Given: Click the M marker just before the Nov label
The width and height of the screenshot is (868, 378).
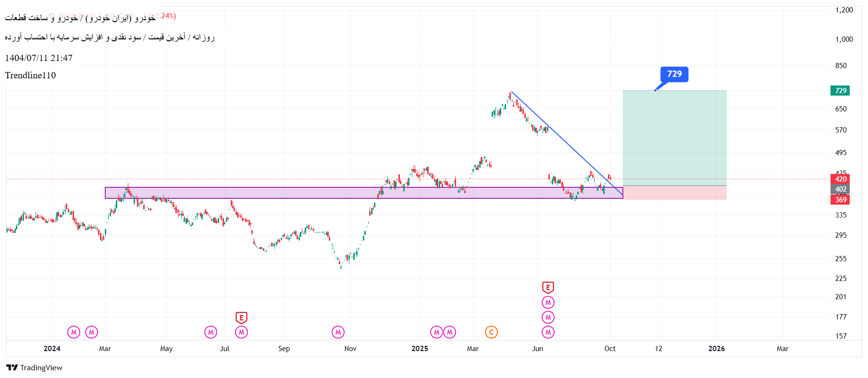Looking at the screenshot, I should (x=338, y=332).
